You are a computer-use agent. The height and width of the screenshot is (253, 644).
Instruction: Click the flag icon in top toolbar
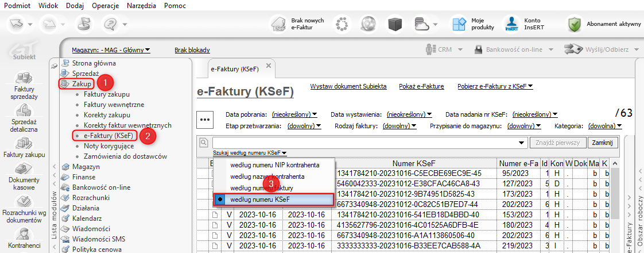[84, 24]
